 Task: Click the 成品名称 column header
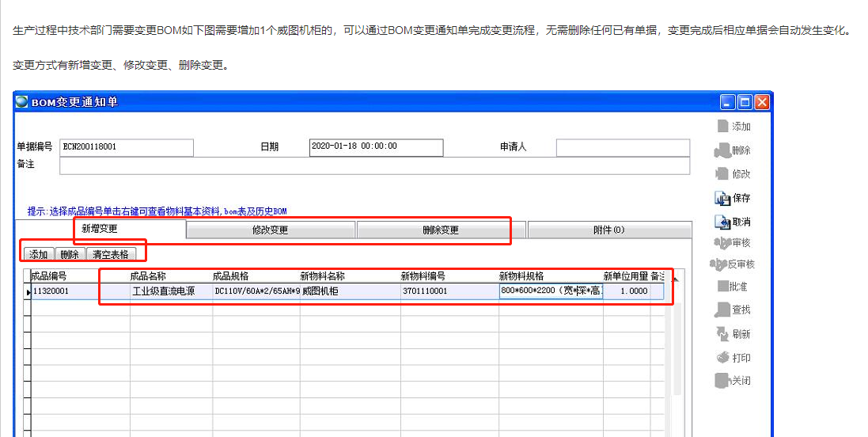pos(171,275)
